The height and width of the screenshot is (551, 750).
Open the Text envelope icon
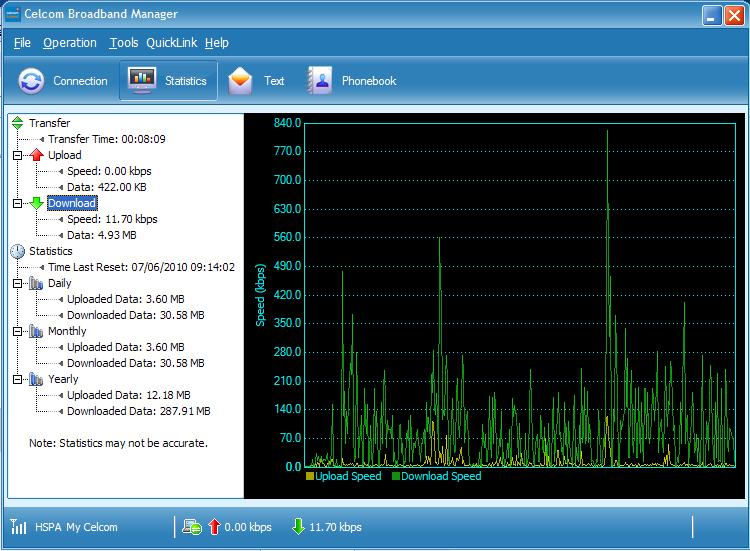pos(240,80)
